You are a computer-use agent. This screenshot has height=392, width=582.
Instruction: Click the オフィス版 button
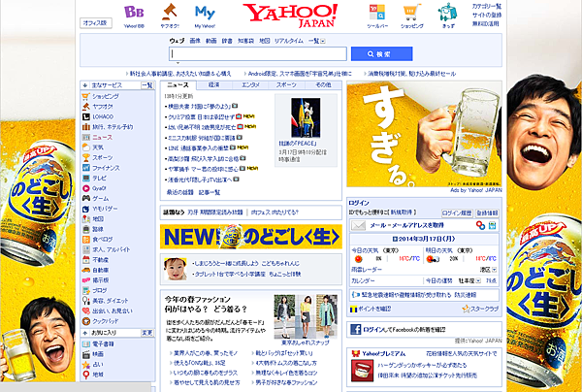pos(95,23)
